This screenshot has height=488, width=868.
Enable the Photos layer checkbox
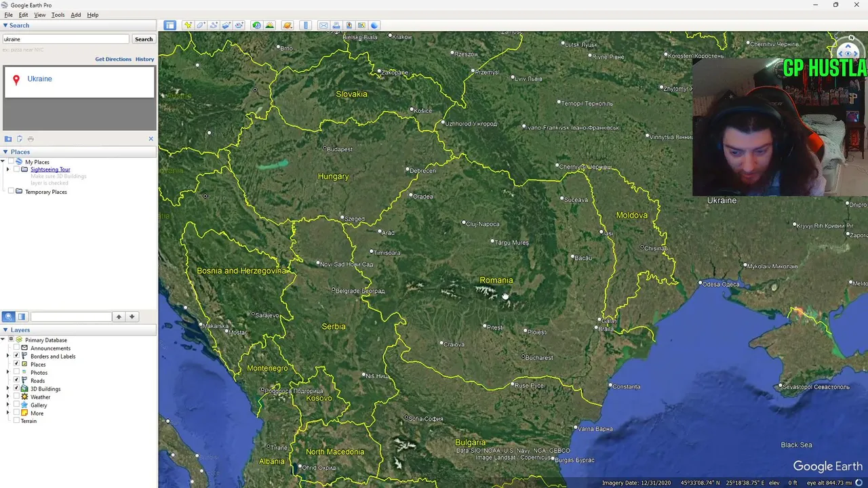(16, 372)
